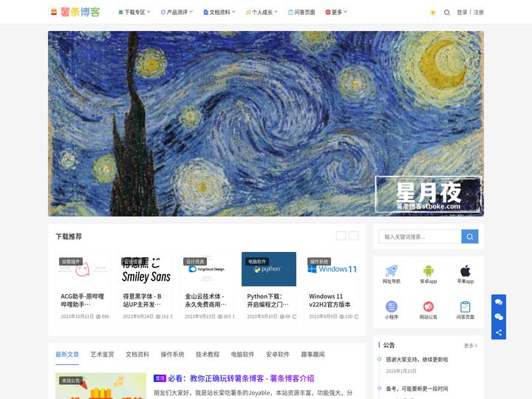Open ACG助手-原哔哩哔哩助手 title link

click(x=83, y=300)
